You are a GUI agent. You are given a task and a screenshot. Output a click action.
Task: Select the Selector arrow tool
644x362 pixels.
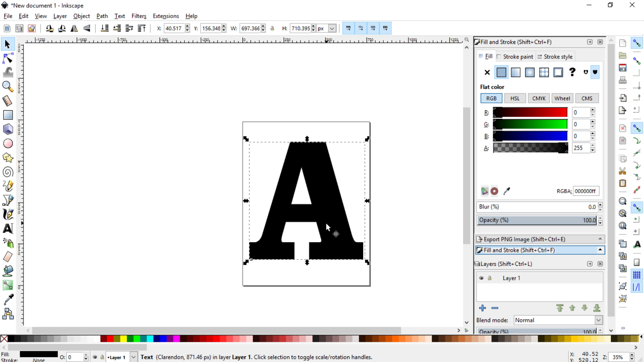[x=7, y=44]
